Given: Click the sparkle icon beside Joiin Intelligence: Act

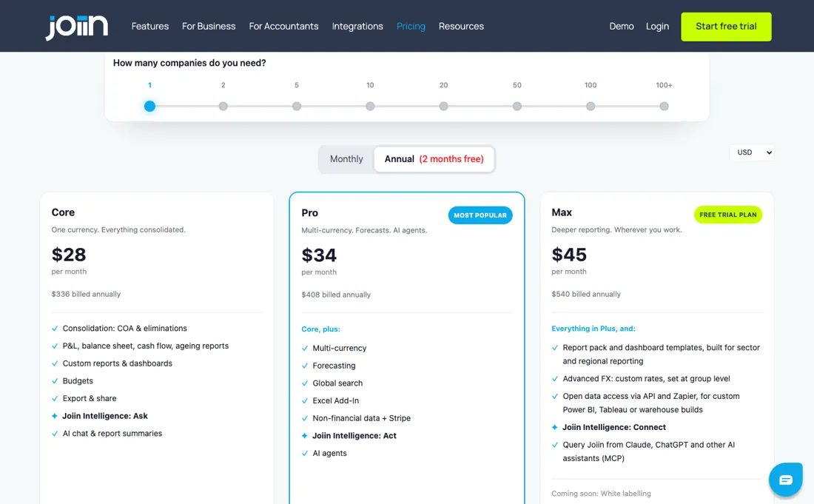Looking at the screenshot, I should 305,435.
